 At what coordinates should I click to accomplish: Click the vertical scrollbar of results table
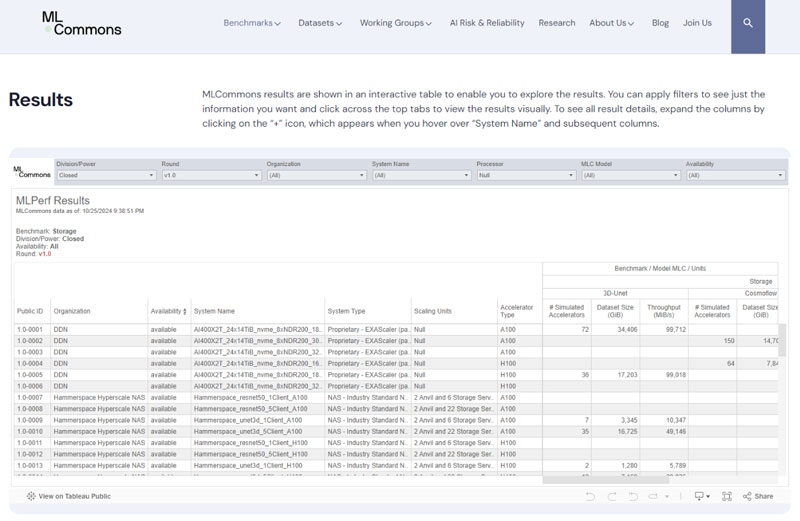(x=782, y=340)
